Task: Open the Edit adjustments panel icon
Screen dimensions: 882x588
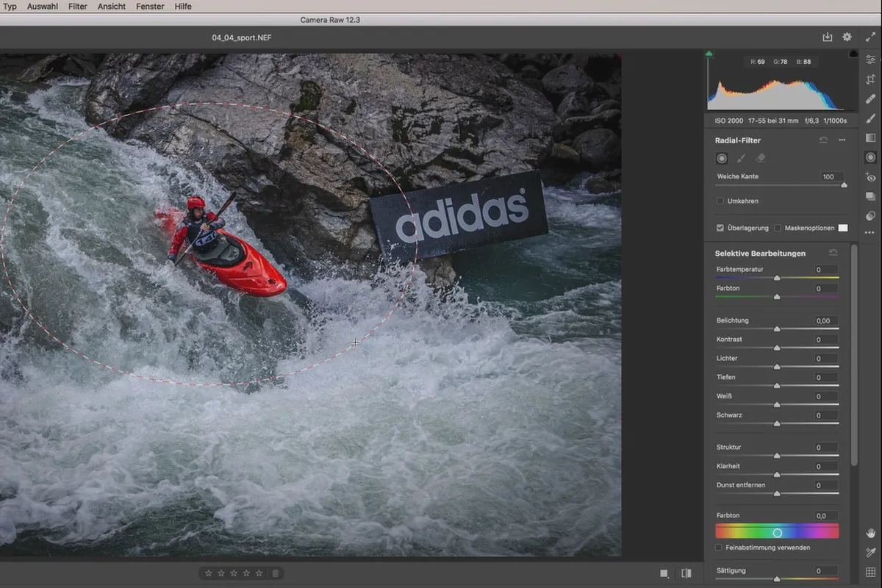Action: (870, 60)
